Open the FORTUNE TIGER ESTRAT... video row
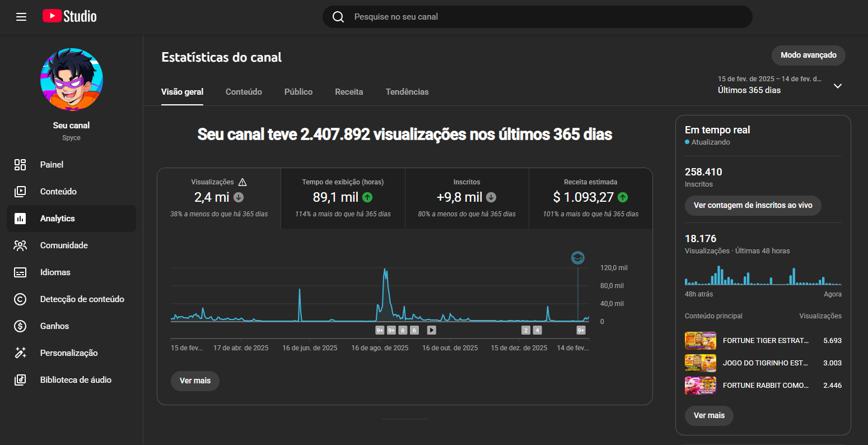 [763, 340]
